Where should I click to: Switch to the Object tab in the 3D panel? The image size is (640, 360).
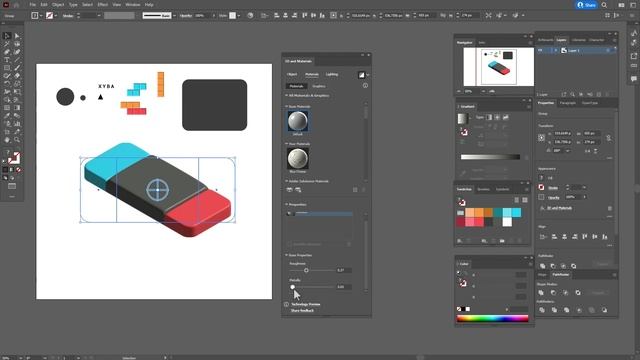(x=292, y=74)
